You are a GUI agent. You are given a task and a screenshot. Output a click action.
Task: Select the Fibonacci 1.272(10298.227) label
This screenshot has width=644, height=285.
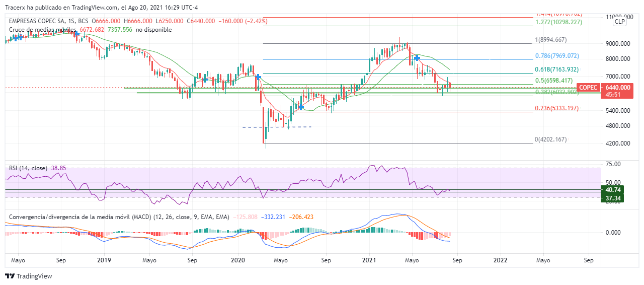click(559, 22)
